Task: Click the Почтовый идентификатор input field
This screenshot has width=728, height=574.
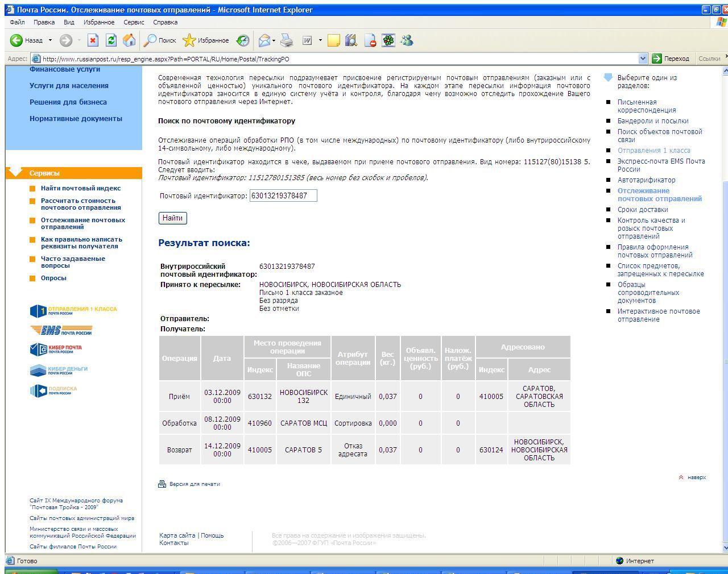Action: (283, 196)
